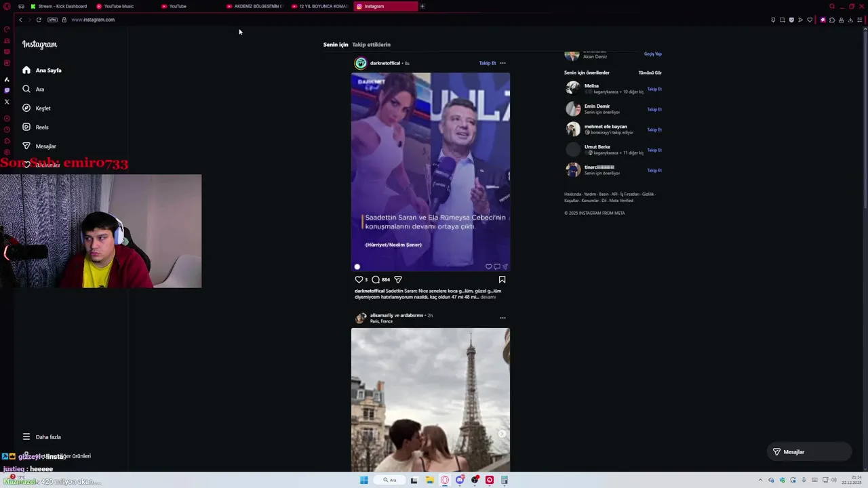Switch to 12 YIL BOYUNCA KOMAD tab
Viewport: 868px width, 488px height.
(x=319, y=6)
